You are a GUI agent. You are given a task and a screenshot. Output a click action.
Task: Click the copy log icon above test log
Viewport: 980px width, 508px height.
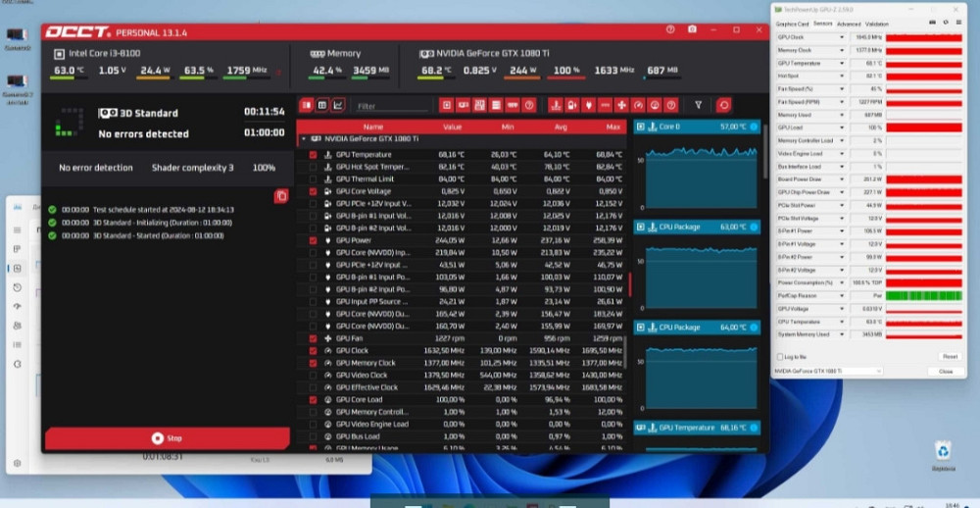point(281,196)
